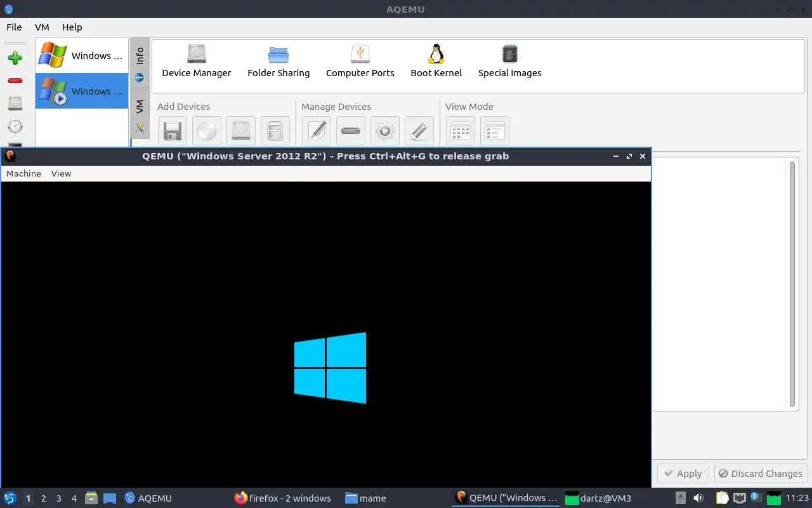Add a hard disk device
The height and width of the screenshot is (508, 812).
pyautogui.click(x=241, y=131)
